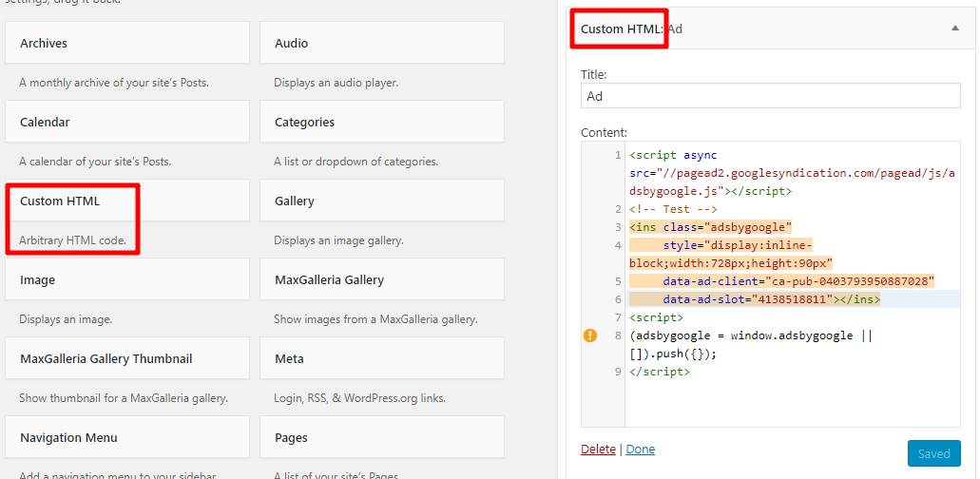This screenshot has width=980, height=479.
Task: Click 'Show thumbnail for a MaxGalleria gallery.' text
Action: click(124, 398)
